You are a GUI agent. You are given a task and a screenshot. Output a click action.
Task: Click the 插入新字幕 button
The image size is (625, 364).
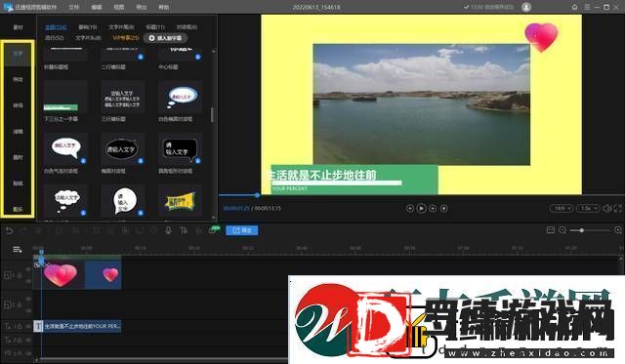[165, 38]
